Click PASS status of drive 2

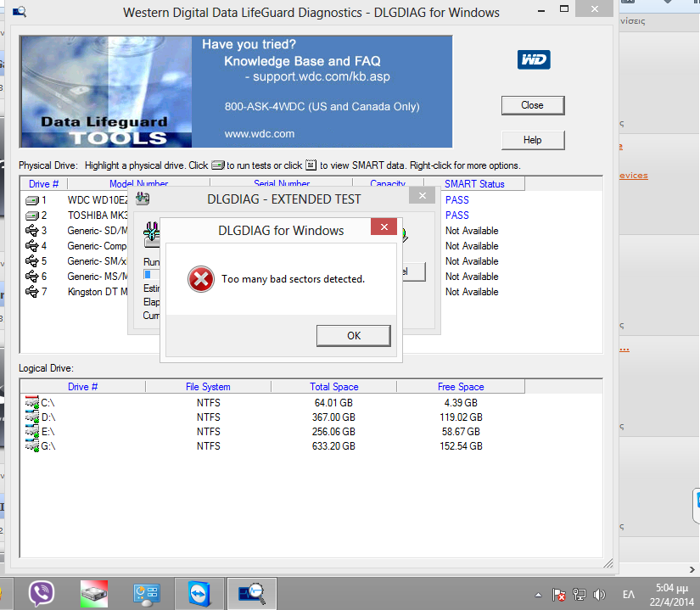point(457,215)
